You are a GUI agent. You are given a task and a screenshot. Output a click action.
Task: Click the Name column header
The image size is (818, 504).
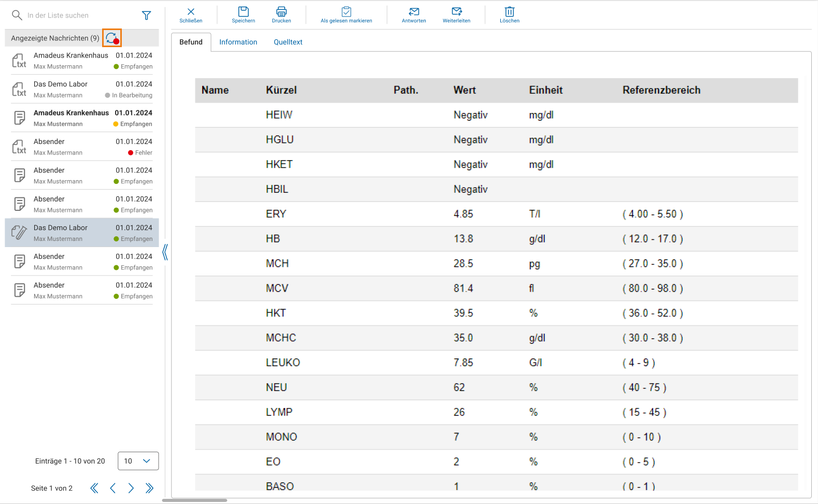coord(215,90)
